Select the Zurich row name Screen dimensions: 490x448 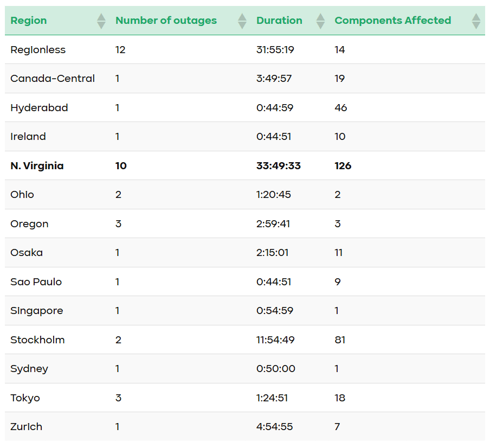click(x=26, y=427)
